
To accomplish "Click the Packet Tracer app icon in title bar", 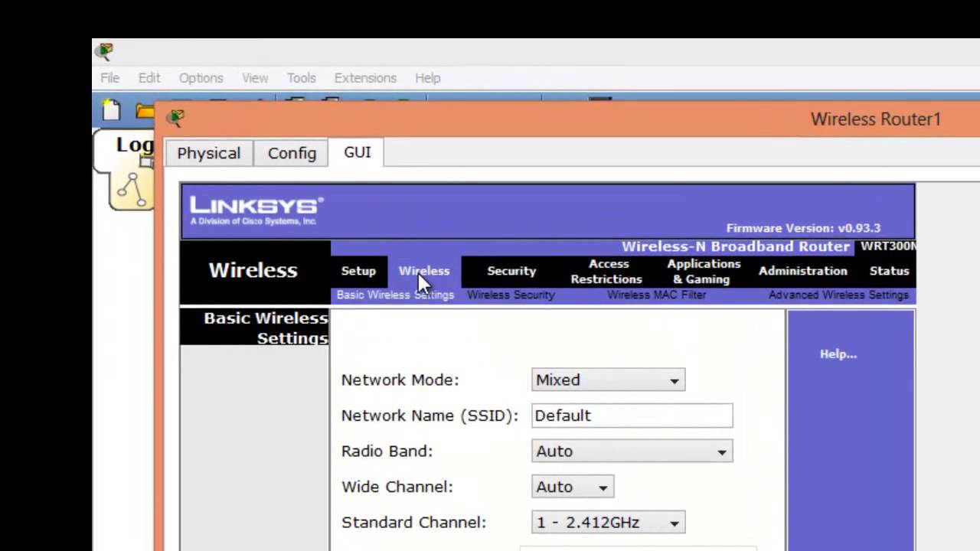I will [x=104, y=52].
